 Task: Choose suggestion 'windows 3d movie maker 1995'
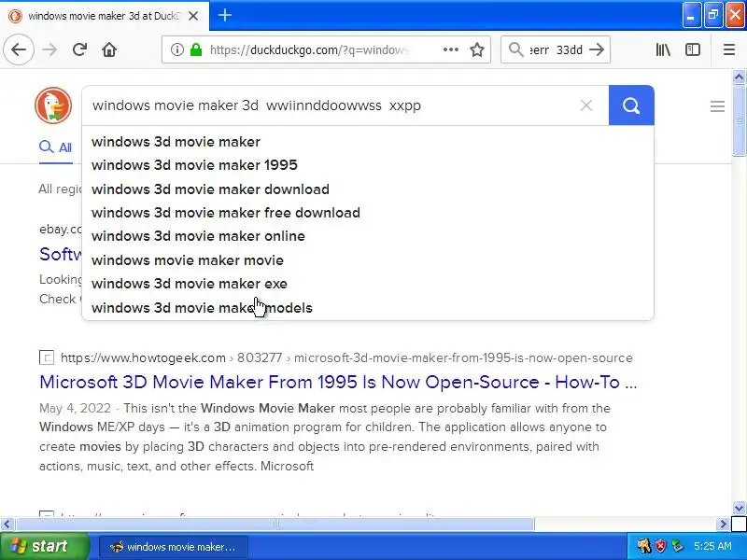[368, 165]
